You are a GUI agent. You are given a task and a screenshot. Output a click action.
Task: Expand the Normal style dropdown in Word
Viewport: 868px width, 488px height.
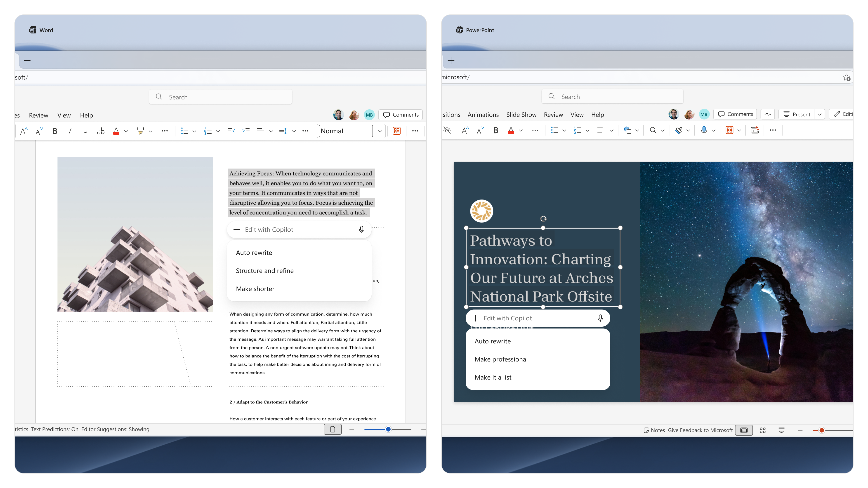tap(380, 131)
